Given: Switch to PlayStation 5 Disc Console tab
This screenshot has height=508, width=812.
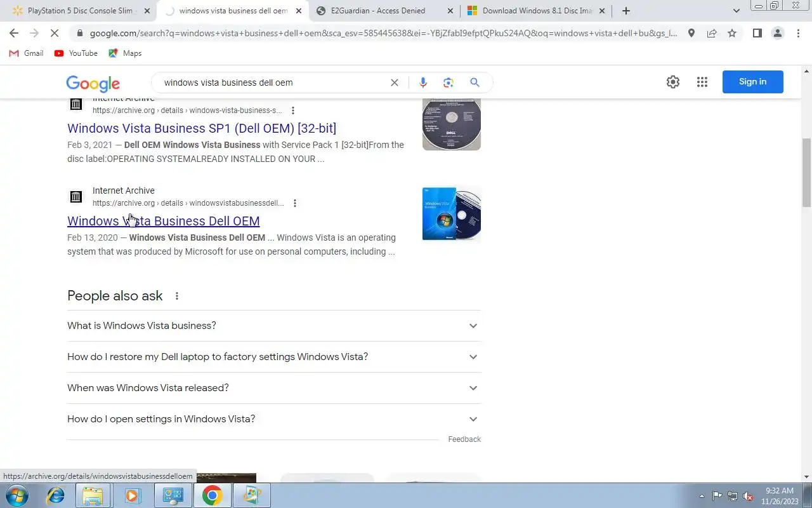Looking at the screenshot, I should pos(80,11).
